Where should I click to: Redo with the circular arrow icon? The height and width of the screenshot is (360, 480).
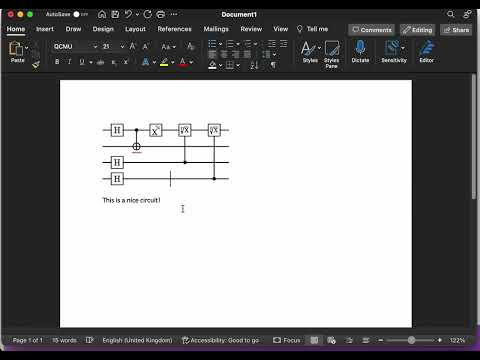click(148, 14)
